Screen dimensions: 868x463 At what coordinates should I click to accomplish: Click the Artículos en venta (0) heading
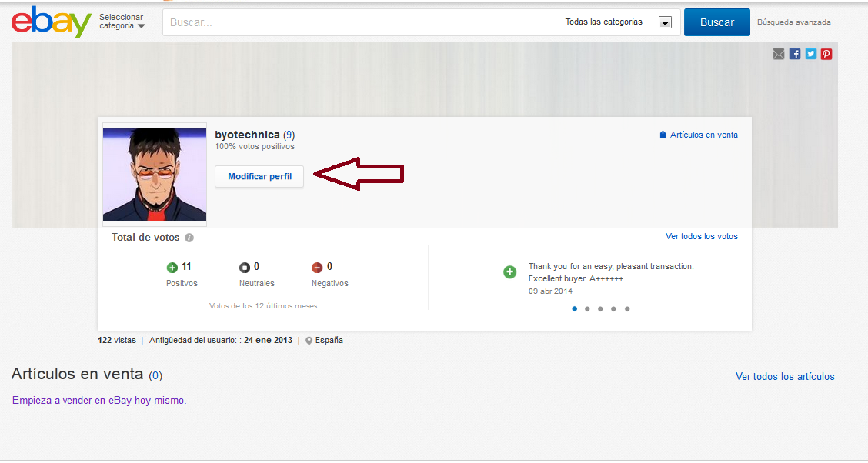tap(87, 375)
